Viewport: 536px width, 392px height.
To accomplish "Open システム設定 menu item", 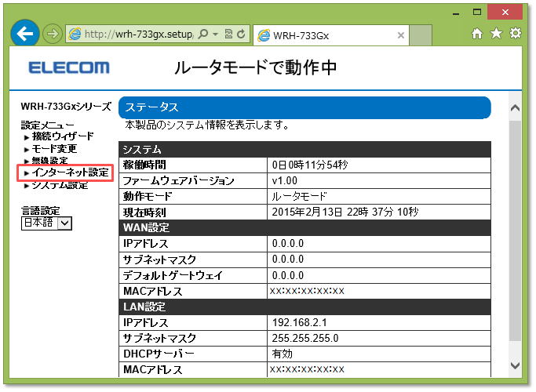I will [x=60, y=185].
